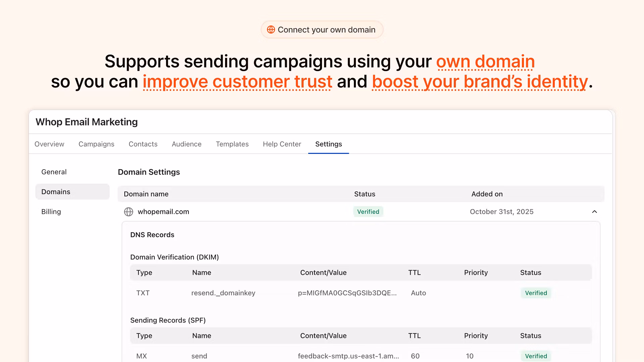The height and width of the screenshot is (362, 644).
Task: Open the Templates tab
Action: point(232,144)
